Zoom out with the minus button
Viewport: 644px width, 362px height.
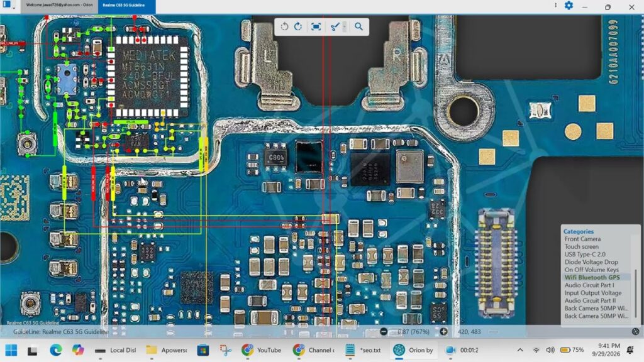(x=384, y=331)
